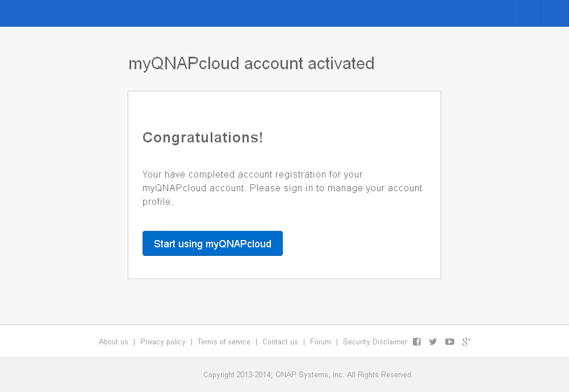Open the Facebook page from footer icon
Image resolution: width=569 pixels, height=392 pixels.
point(417,342)
